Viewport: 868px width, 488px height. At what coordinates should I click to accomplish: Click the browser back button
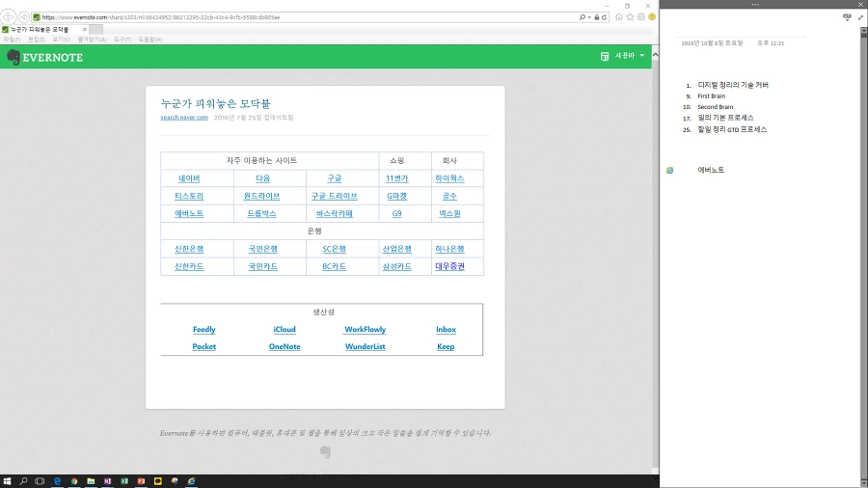9,17
